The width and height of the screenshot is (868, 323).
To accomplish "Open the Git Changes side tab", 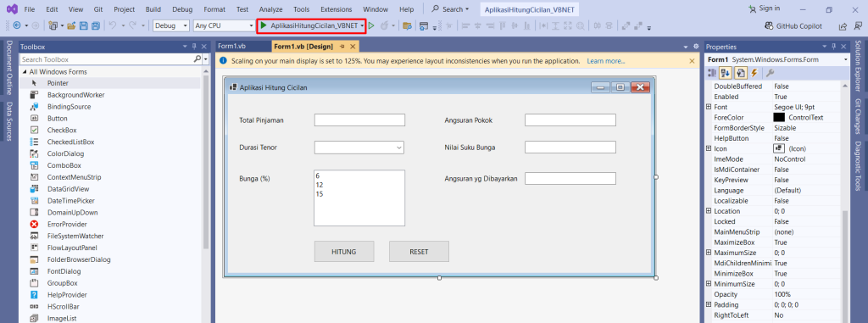I will coord(858,116).
